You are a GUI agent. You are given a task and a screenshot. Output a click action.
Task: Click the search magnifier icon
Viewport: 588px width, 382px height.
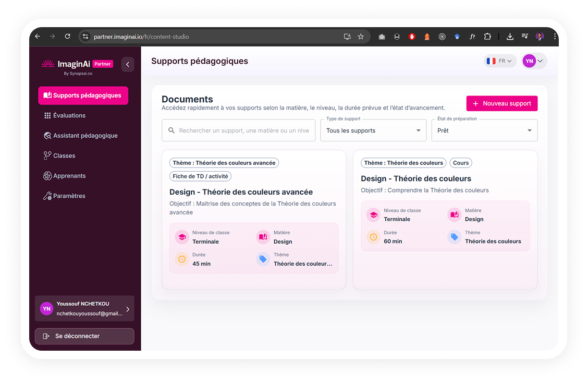click(171, 130)
